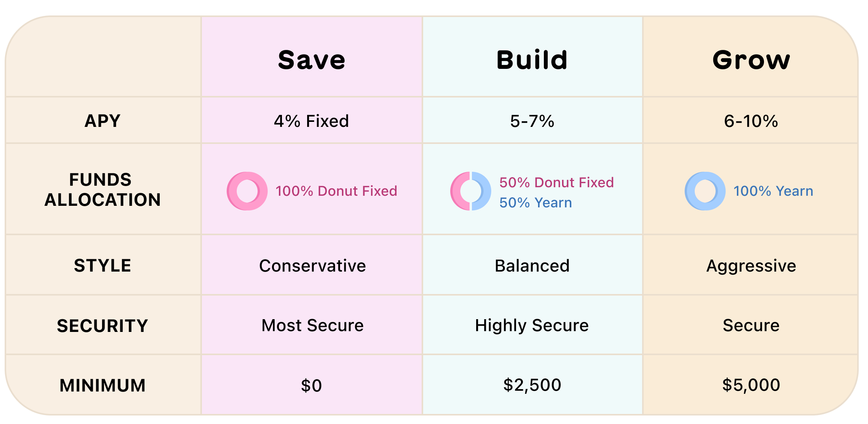Click the Aggressive style cell
Viewport: 868px width, 424px height.
(x=751, y=266)
